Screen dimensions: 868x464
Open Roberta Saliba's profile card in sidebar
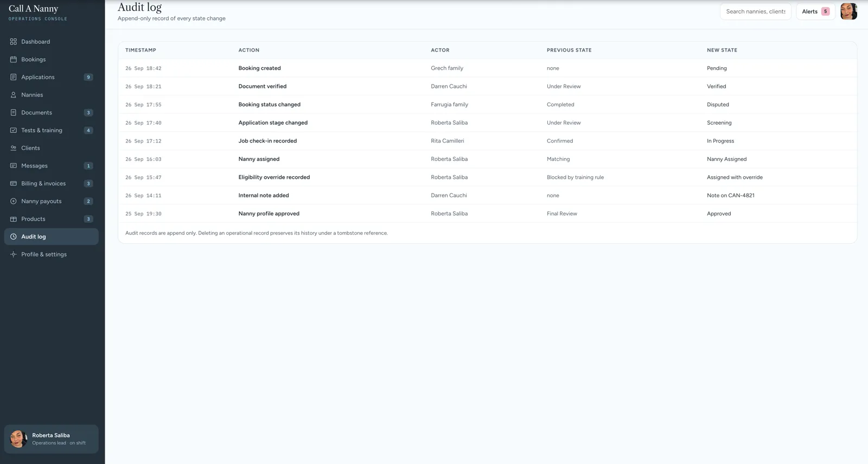pyautogui.click(x=52, y=439)
